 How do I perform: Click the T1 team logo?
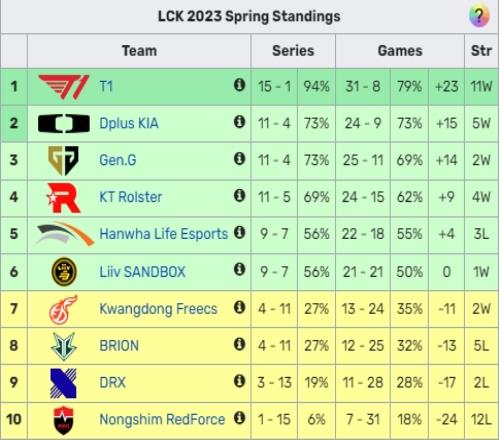point(64,87)
